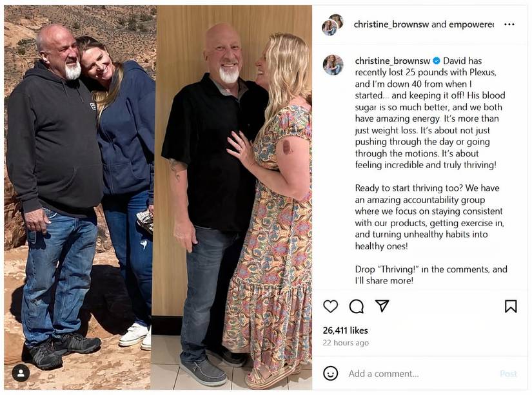The height and width of the screenshot is (395, 532).
Task: View the 26,411 likes list
Action: pos(345,331)
